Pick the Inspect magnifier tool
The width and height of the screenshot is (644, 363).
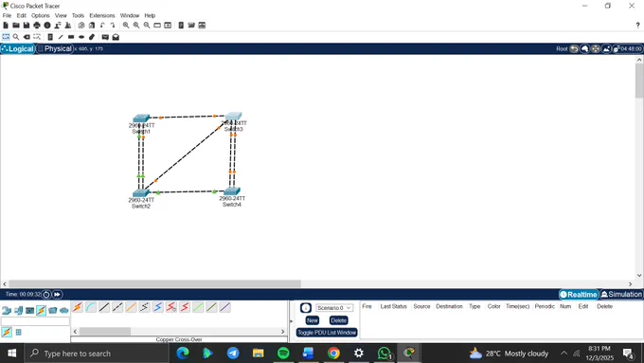click(x=16, y=37)
